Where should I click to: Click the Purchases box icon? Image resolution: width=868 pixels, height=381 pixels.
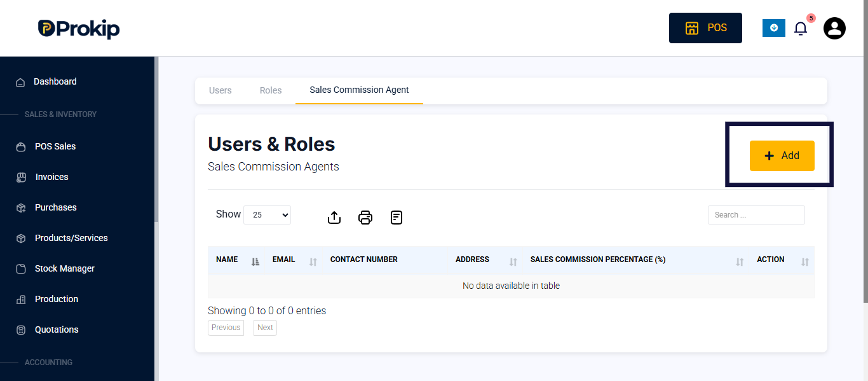(21, 208)
